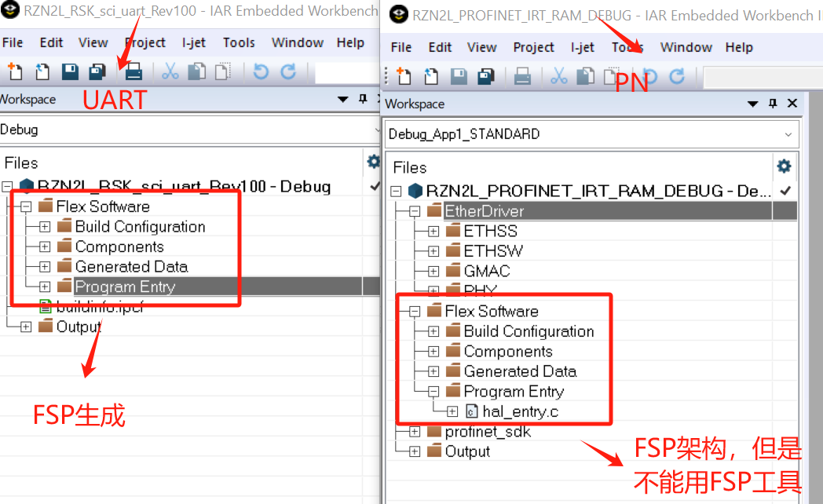The height and width of the screenshot is (504, 823).
Task: Open Debug configuration combo box in UART window
Action: tap(190, 130)
